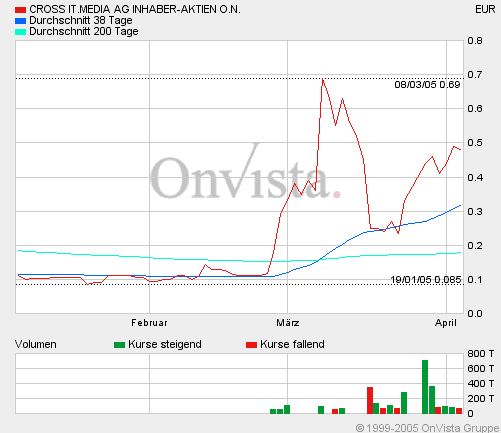
Task: Select the 'CROSS IT.MEDIA AG INHABER-AKTIEN O.N.' title text
Action: click(x=135, y=9)
